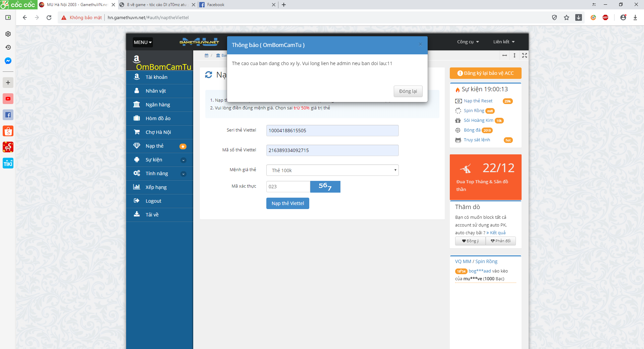The image size is (644, 349).
Task: Open Tiki shortcut in the sidebar
Action: click(8, 163)
